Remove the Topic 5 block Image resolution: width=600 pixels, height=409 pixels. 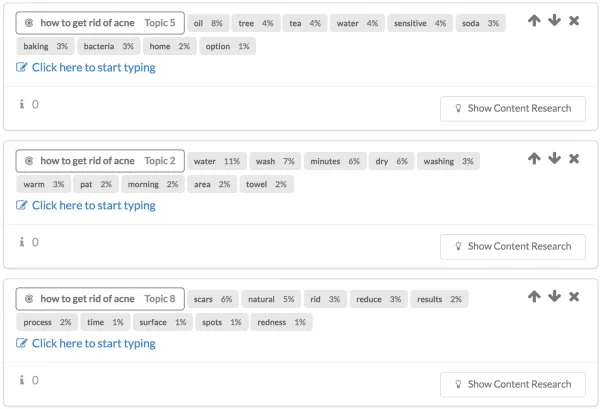[574, 21]
